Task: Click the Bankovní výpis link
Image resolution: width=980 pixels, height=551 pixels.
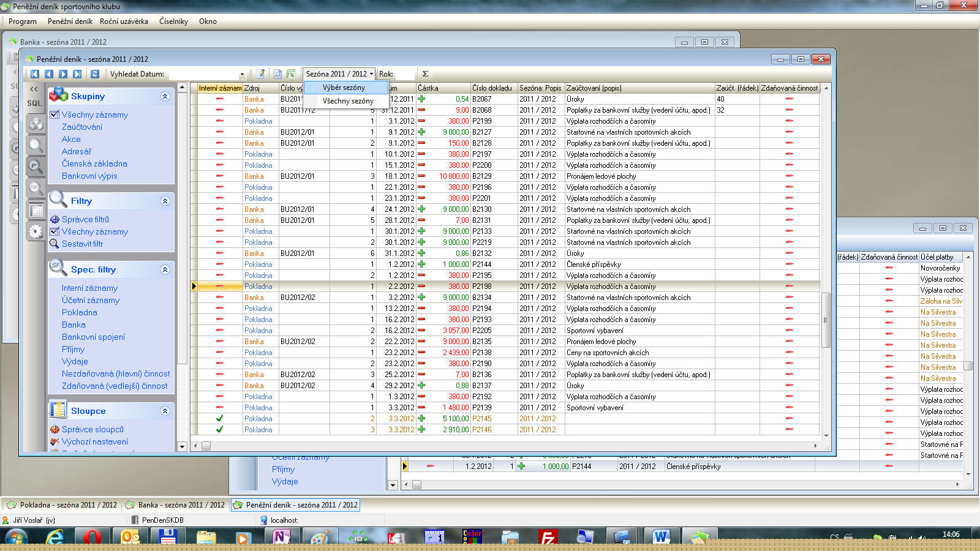Action: coord(89,176)
